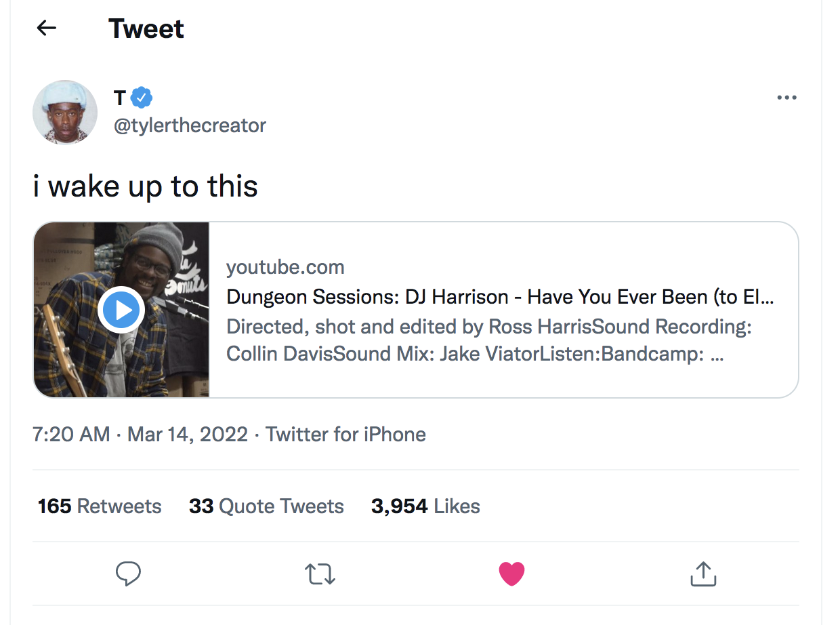
Task: Toggle the pink heart like button
Action: pos(511,574)
